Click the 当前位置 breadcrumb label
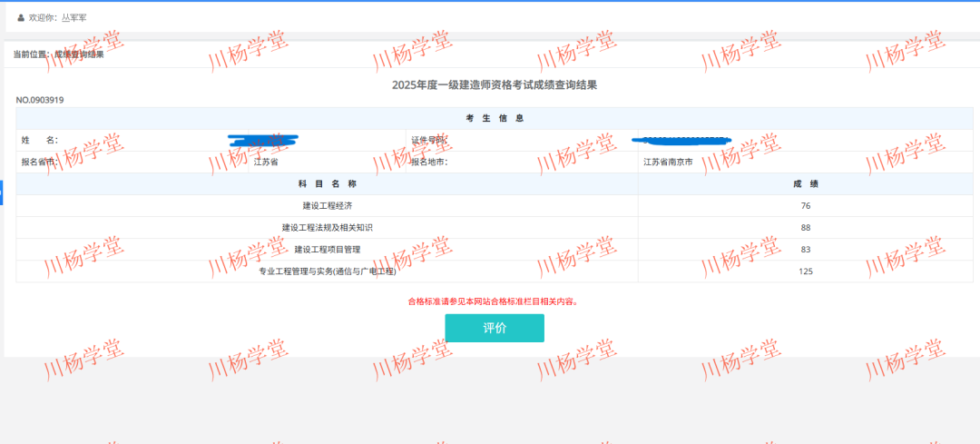980x444 pixels. coord(33,54)
